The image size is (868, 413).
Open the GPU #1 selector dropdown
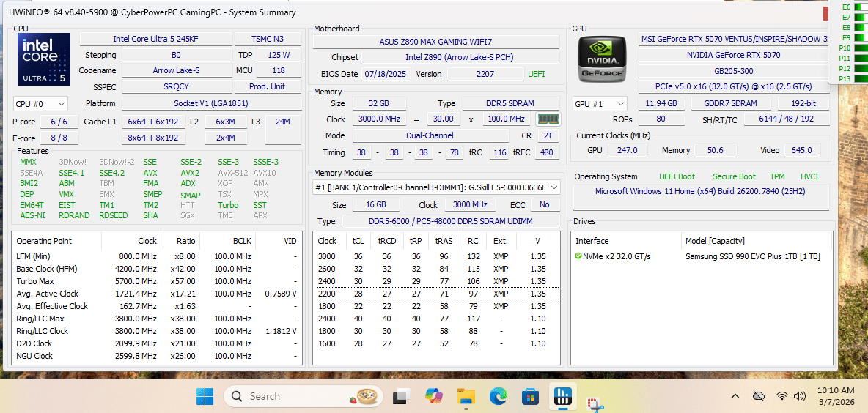click(x=600, y=103)
